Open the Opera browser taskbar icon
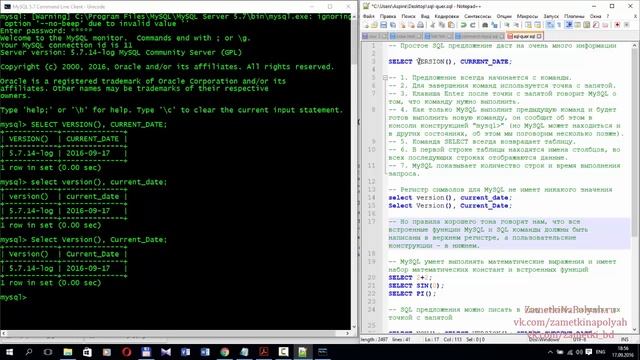 click(x=127, y=352)
